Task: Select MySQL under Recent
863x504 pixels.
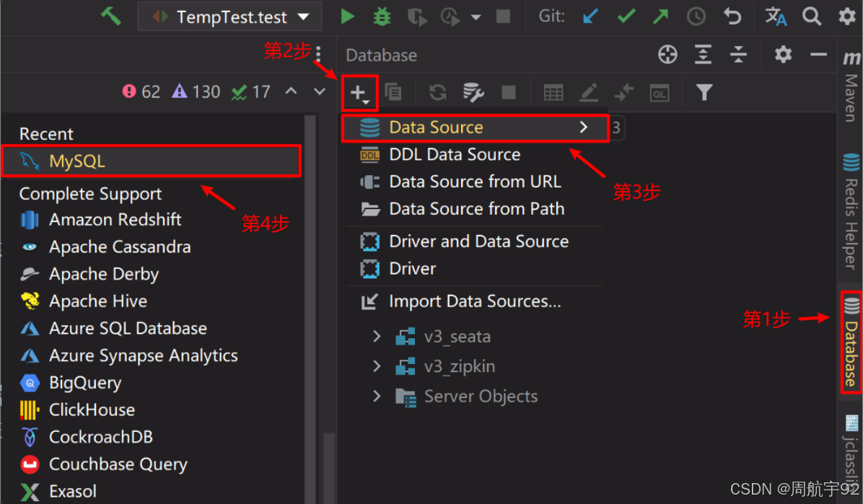Action: click(x=152, y=162)
